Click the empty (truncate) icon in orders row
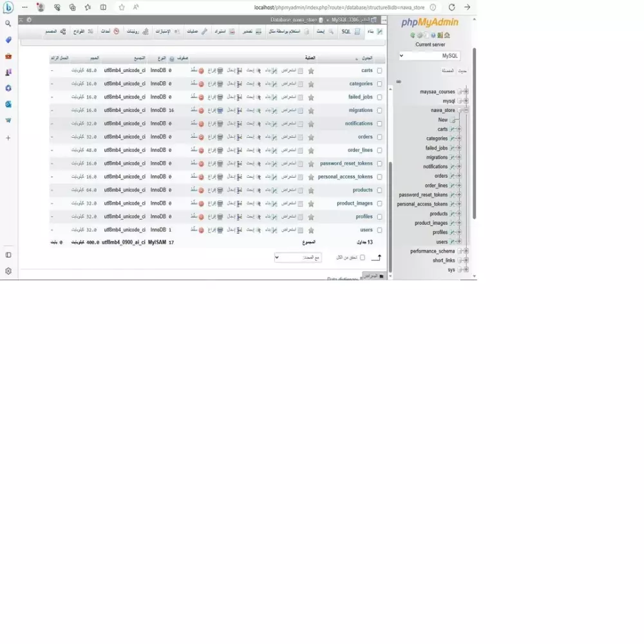Viewport: 644px width, 644px height. 220,137
